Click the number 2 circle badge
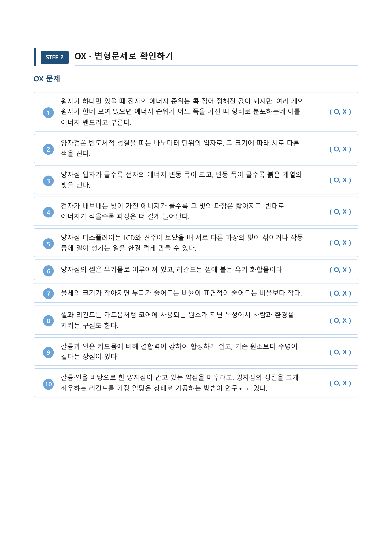Screen dimensions: 392x555 [48, 149]
